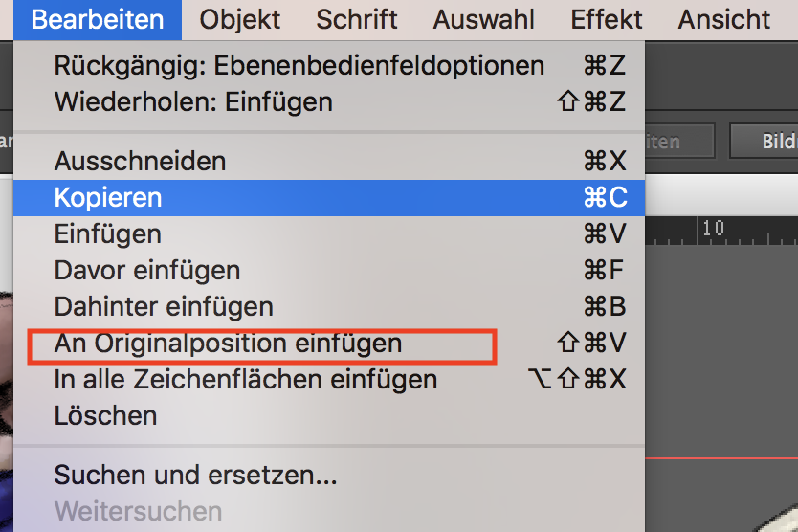798x532 pixels.
Task: Select In alle Zeichenflächen einfügen
Action: tap(329, 380)
